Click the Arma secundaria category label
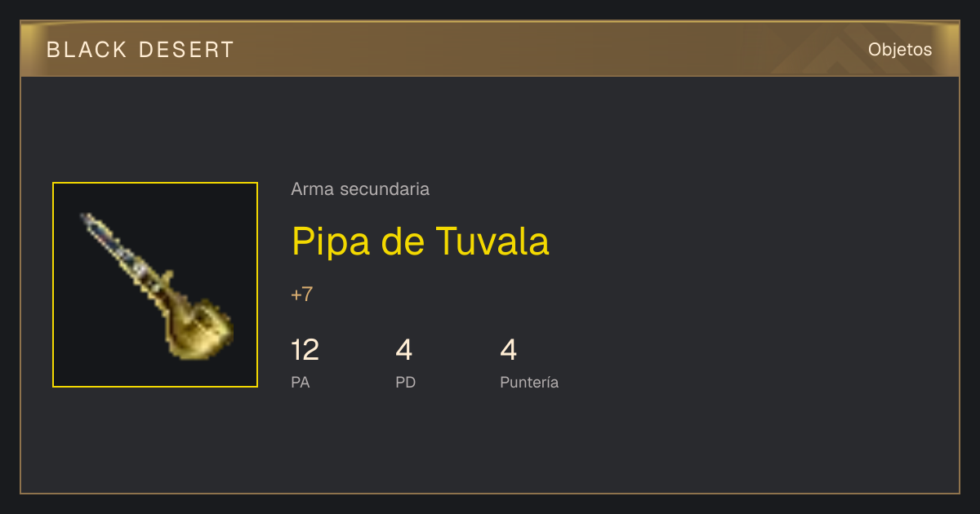980x514 pixels. pos(360,189)
